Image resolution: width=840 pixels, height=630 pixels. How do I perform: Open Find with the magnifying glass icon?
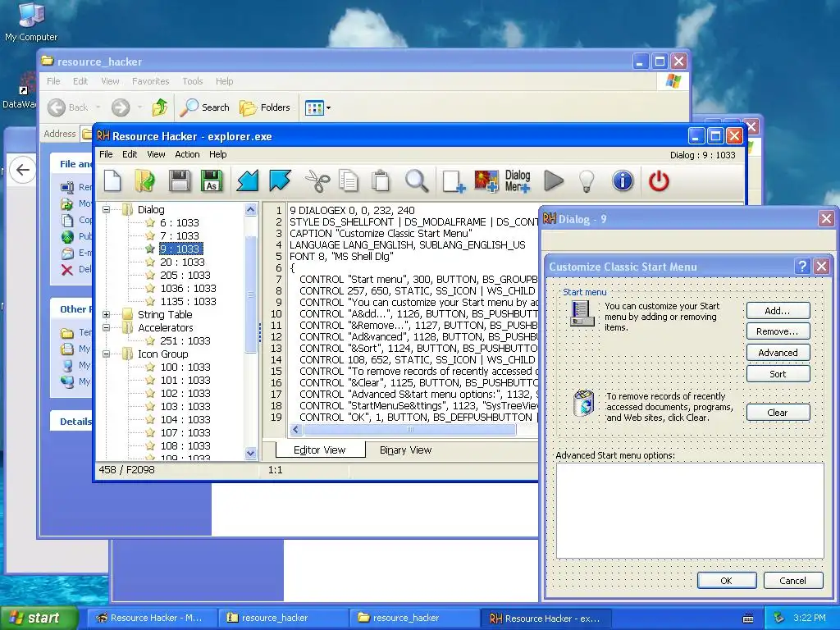416,181
